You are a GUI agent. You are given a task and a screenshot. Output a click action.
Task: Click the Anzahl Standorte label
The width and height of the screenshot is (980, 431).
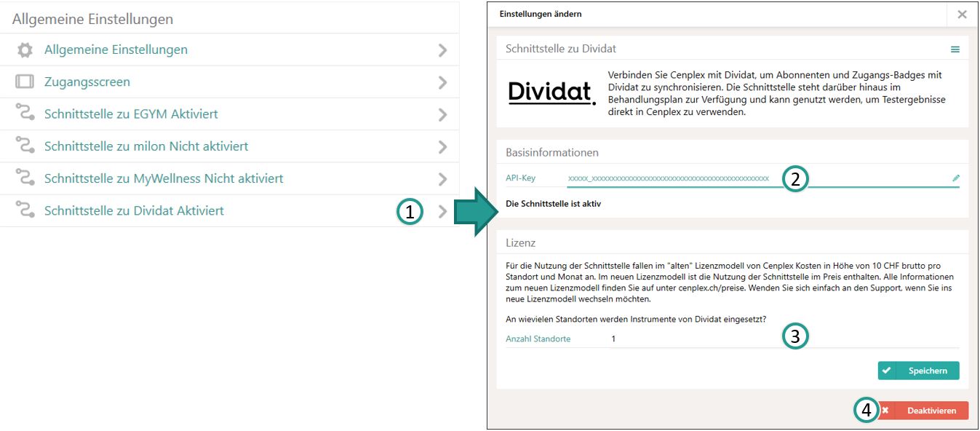click(x=538, y=339)
